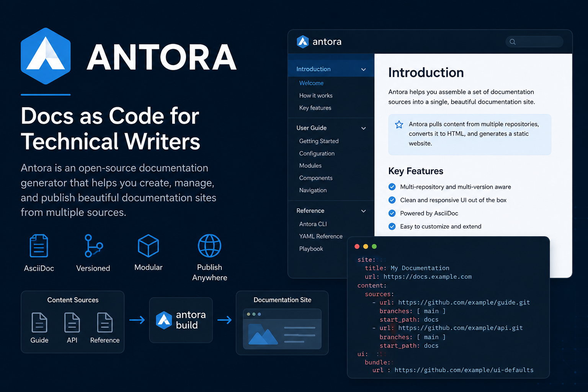Click the Modular cube icon

pos(148,246)
